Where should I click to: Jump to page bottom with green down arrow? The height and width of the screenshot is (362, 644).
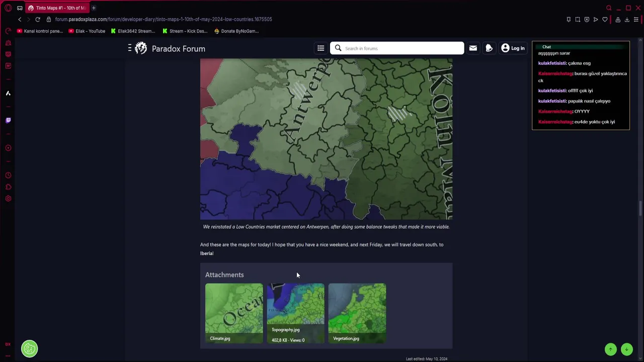(627, 349)
